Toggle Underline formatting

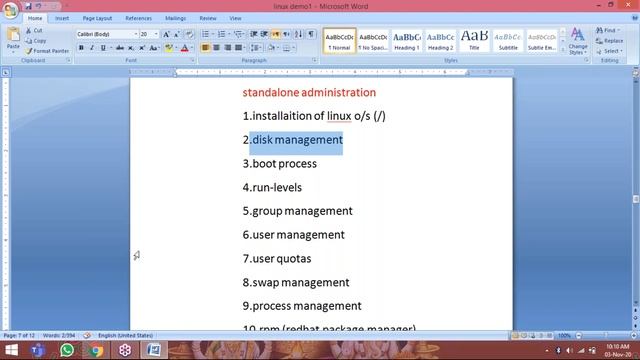tap(103, 48)
